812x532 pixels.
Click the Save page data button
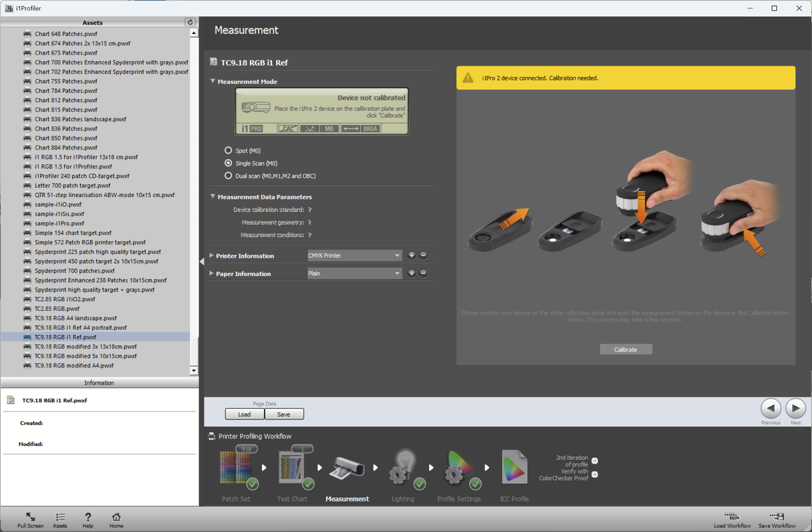click(284, 414)
